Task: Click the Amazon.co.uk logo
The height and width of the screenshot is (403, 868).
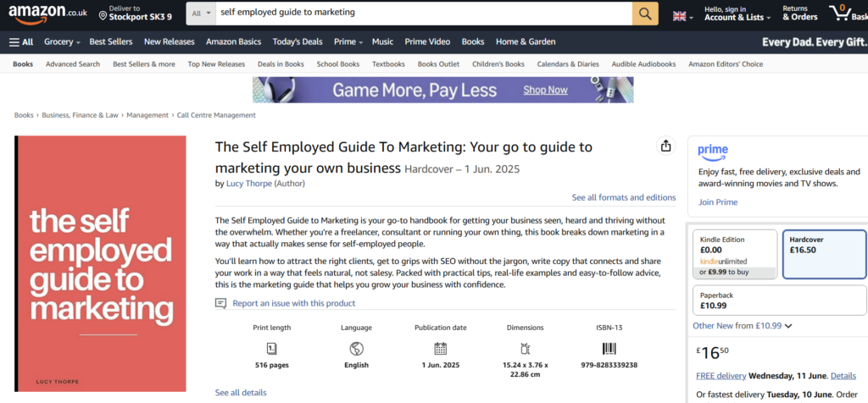Action: click(x=47, y=14)
